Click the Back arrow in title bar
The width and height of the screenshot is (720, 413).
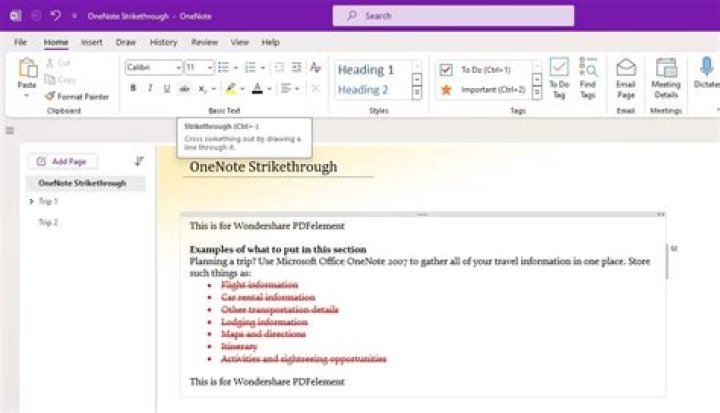[36, 16]
